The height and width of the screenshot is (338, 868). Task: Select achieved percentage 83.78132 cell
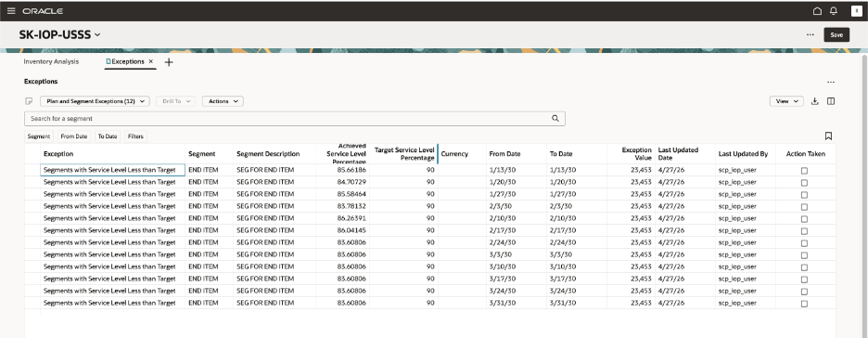click(343, 207)
